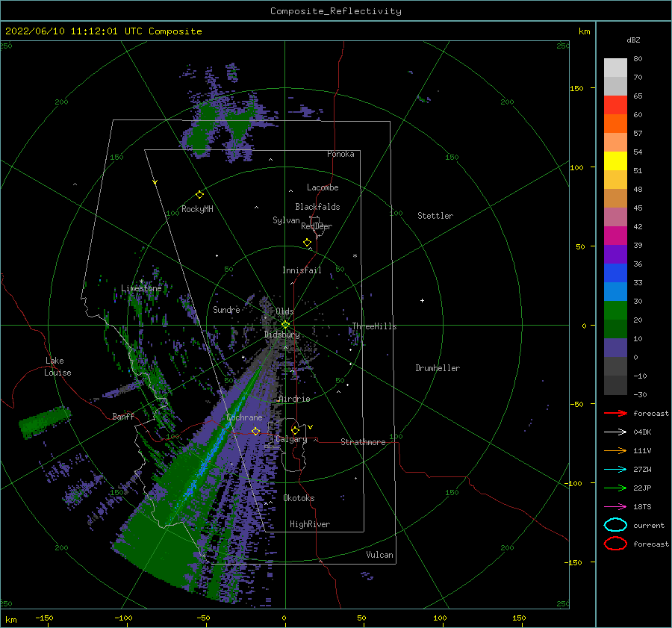Click the RedDeer city label

coord(317,226)
